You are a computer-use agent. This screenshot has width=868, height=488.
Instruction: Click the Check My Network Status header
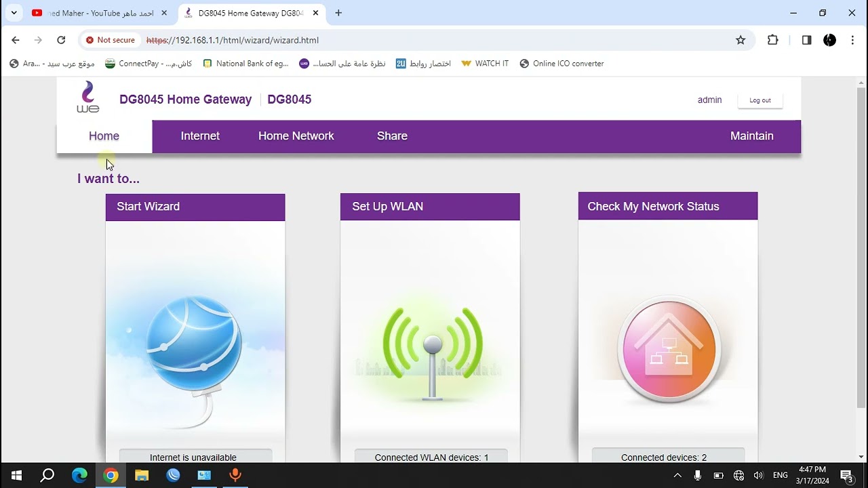click(x=668, y=206)
